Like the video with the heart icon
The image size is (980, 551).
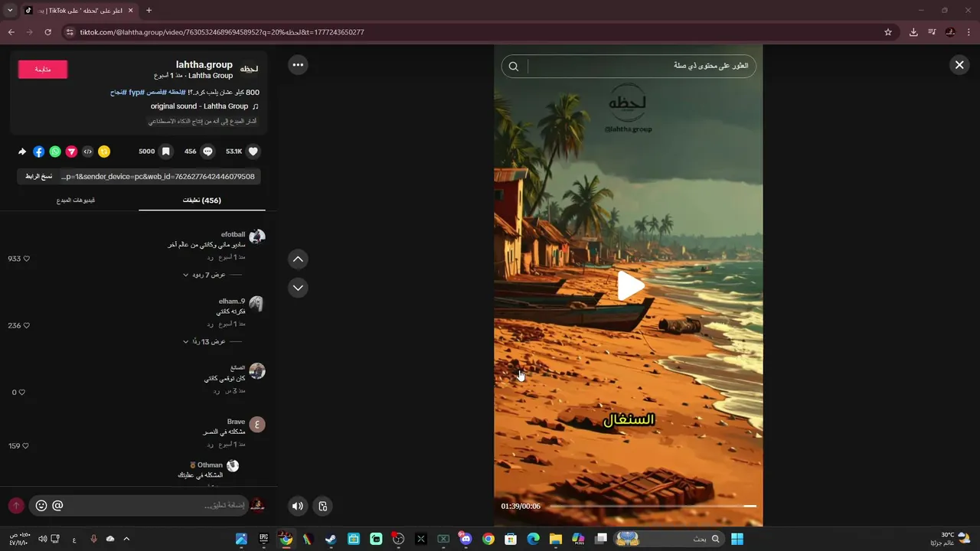click(253, 152)
